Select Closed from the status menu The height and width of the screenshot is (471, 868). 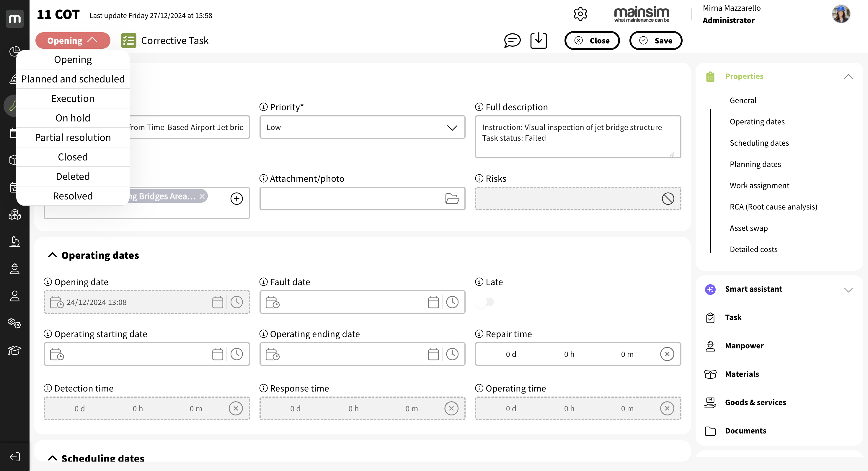(73, 157)
